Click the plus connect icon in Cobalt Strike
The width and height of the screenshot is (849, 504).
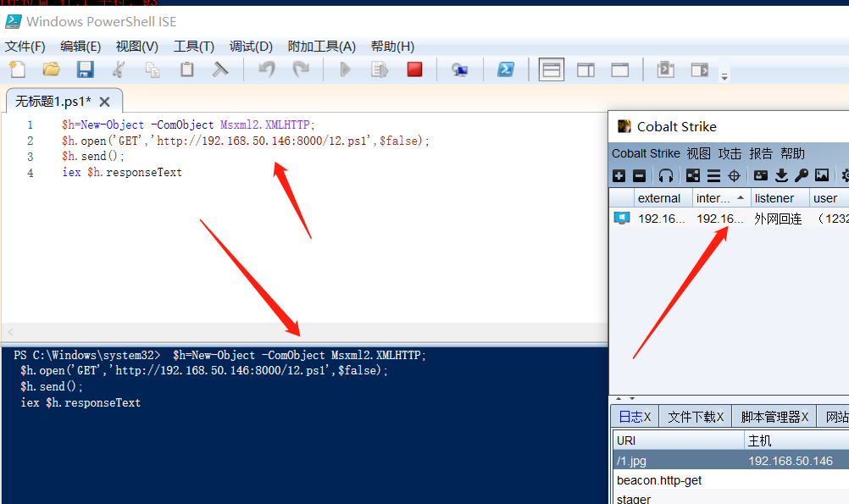619,175
